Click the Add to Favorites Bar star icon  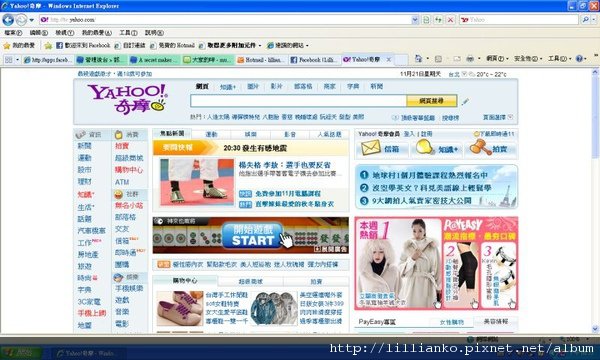(48, 46)
